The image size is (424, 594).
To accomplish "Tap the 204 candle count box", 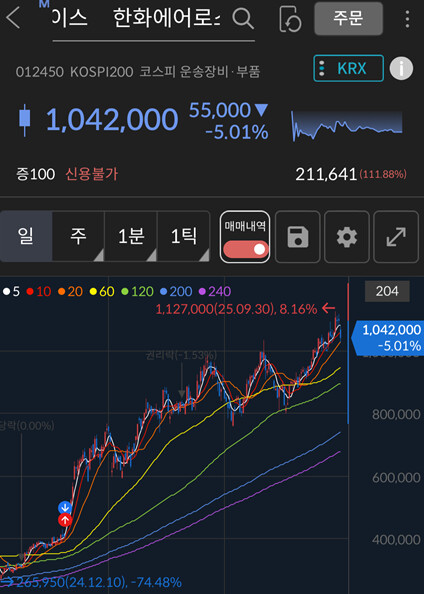I will click(x=387, y=291).
